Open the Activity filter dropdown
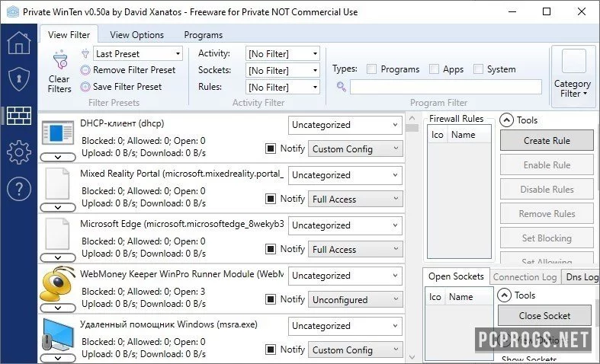600x364 pixels. click(x=283, y=53)
